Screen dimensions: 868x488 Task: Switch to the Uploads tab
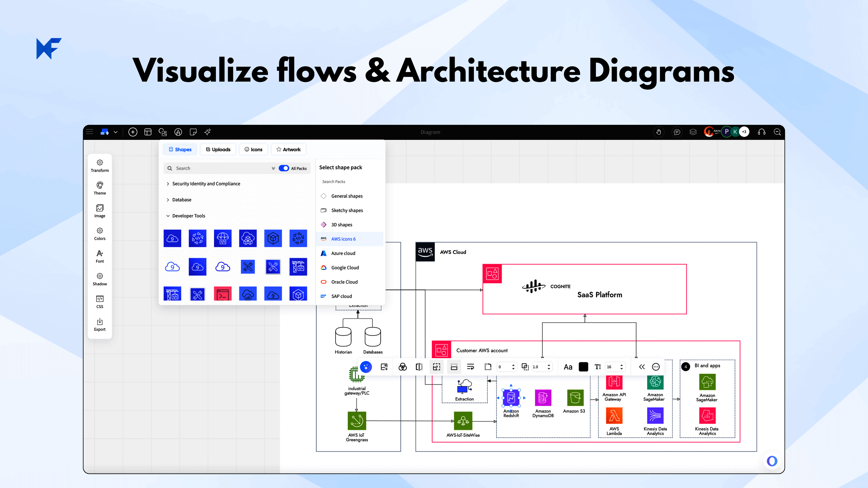[218, 150]
